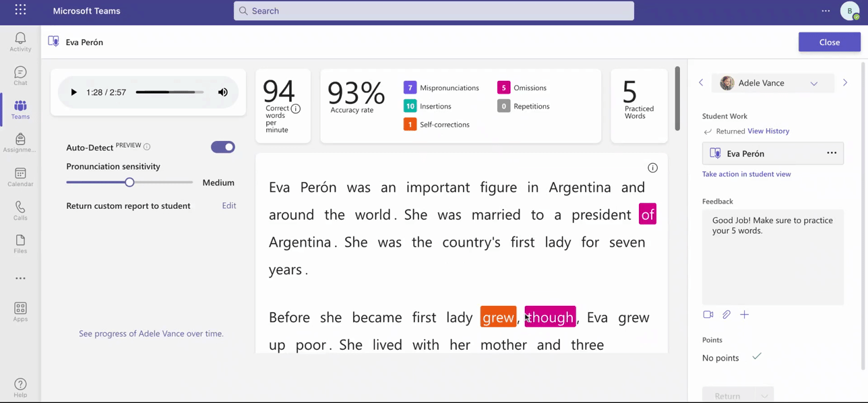
Task: Open the top-bar ellipsis menu
Action: [x=826, y=11]
